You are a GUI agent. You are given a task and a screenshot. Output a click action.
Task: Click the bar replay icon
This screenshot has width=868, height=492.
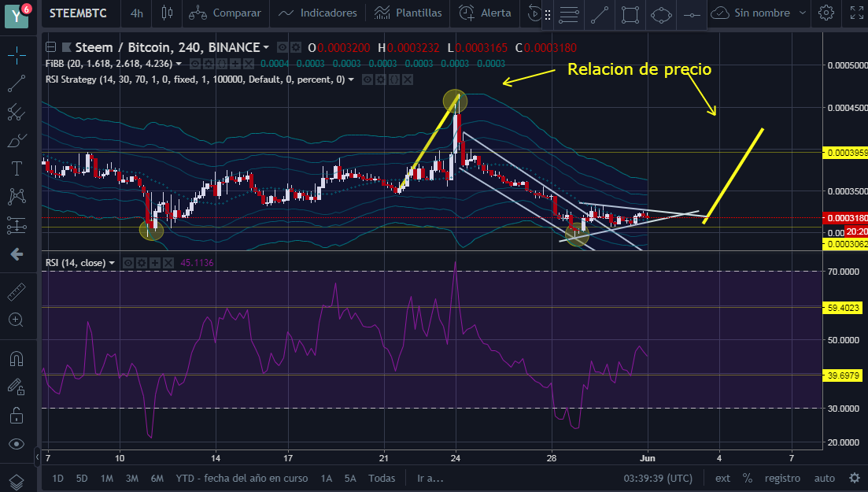534,13
